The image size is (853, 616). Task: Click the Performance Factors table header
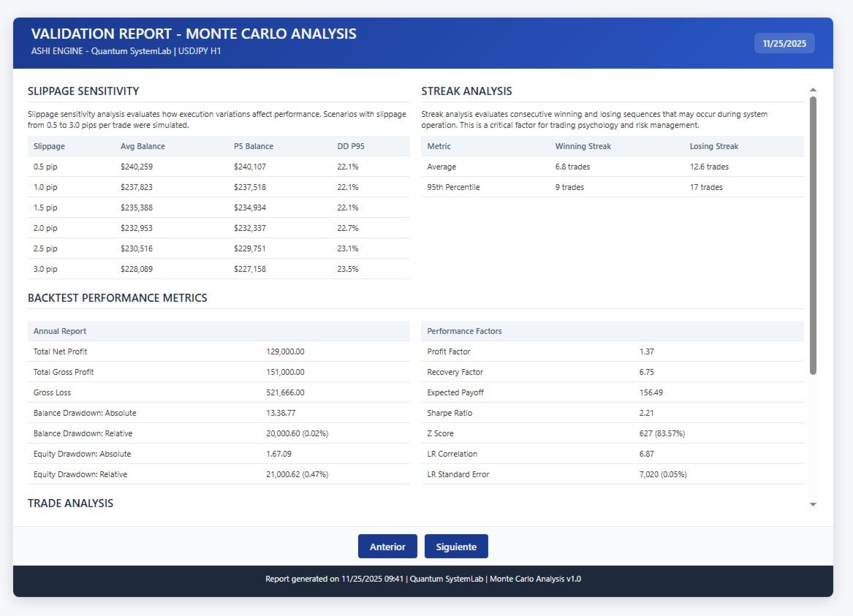(612, 331)
